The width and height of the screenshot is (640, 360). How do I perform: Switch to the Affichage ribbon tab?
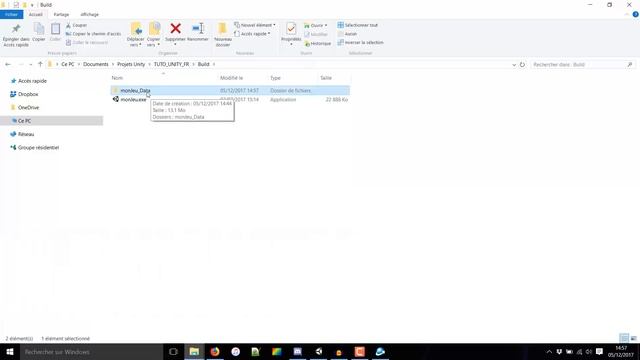pyautogui.click(x=89, y=14)
